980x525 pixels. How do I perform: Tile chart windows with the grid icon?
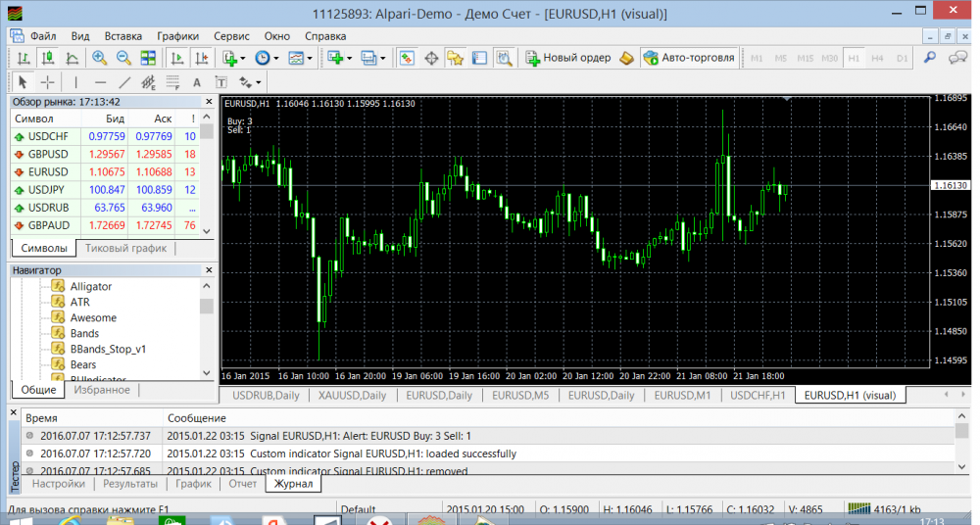click(x=148, y=58)
